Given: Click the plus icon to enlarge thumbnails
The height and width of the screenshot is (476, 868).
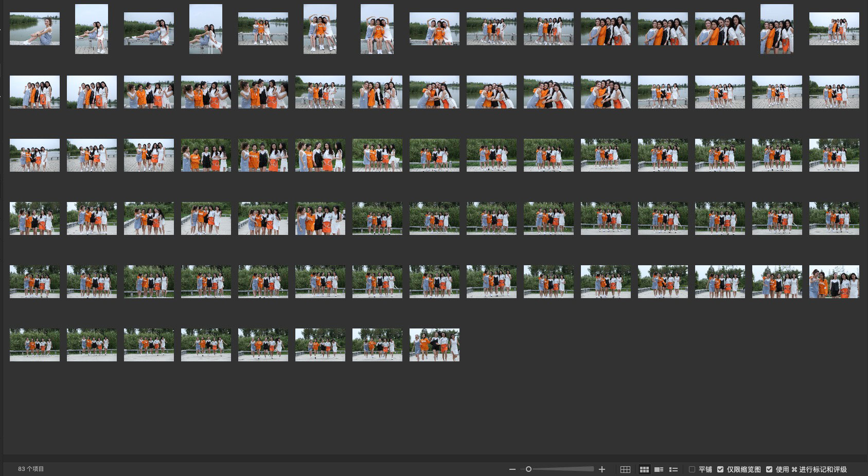Looking at the screenshot, I should point(602,469).
